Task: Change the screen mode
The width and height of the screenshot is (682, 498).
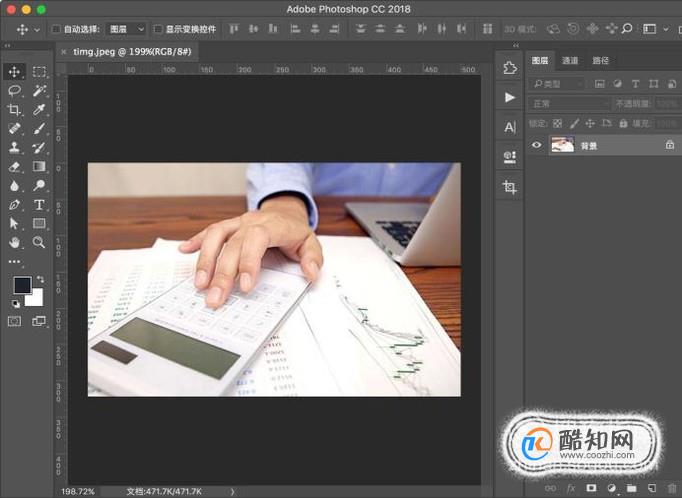Action: [x=39, y=321]
